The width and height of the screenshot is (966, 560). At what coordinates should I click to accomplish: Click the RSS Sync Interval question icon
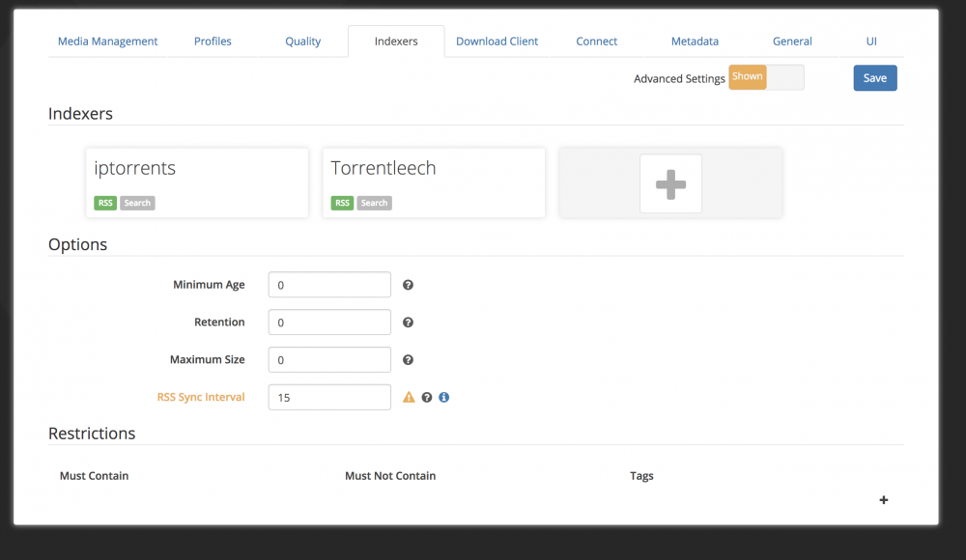point(426,398)
